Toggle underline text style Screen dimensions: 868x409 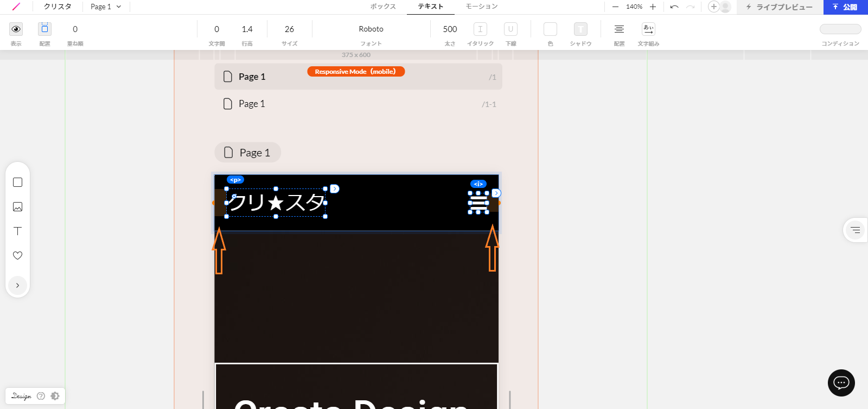[510, 29]
